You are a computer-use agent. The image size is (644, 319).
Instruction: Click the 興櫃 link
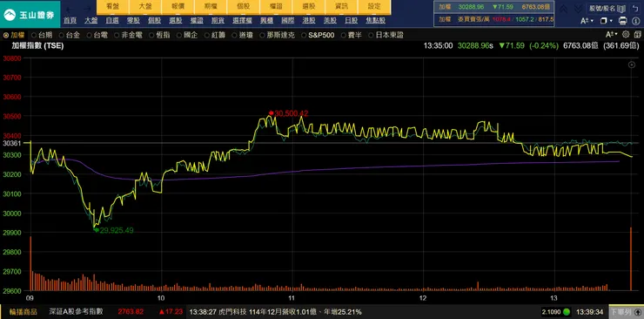266,21
